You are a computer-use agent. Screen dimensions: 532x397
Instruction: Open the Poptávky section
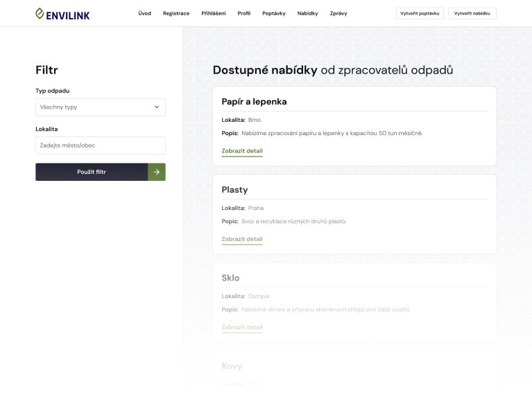(274, 13)
